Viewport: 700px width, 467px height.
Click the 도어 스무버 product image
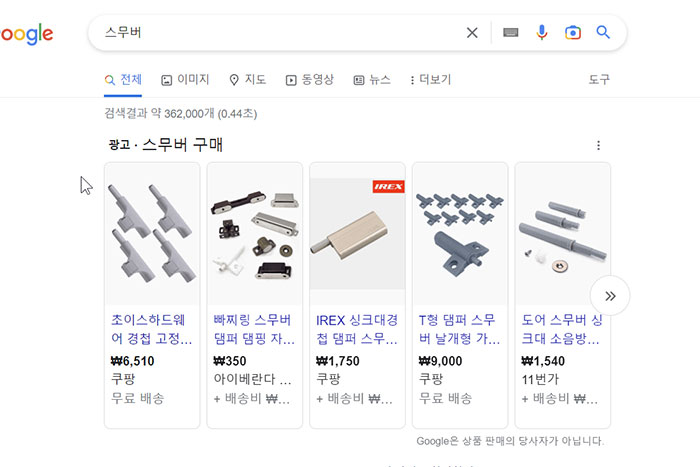[562, 234]
